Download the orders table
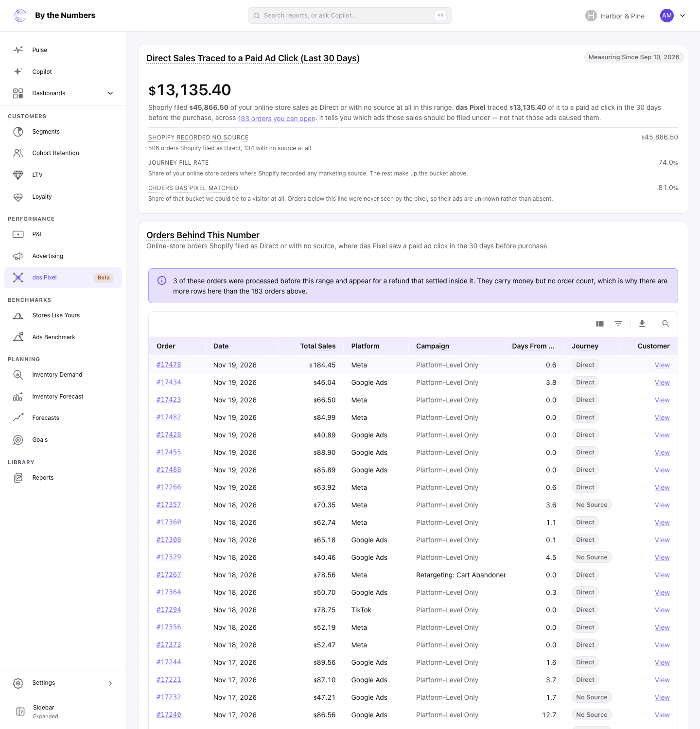700x729 pixels. pyautogui.click(x=642, y=324)
